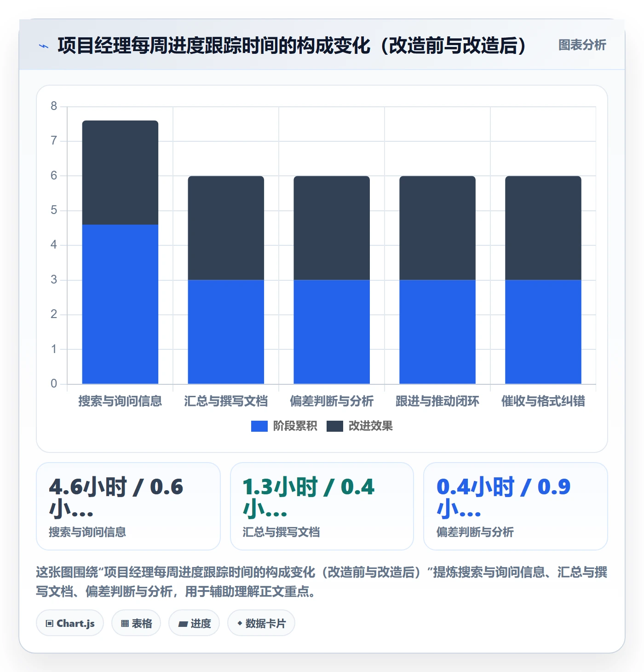Click the blue 阶段累积 legend swatch
Viewport: 644px width, 672px height.
(x=259, y=426)
